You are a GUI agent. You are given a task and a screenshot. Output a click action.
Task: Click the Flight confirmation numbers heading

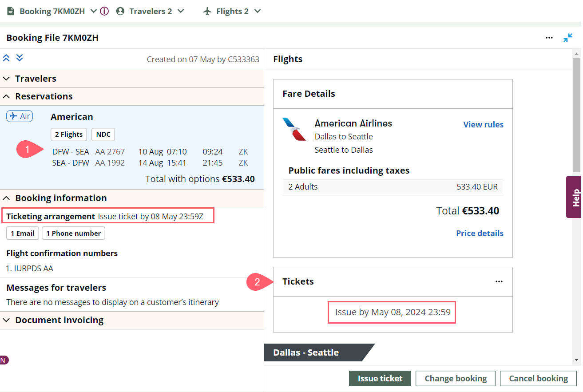62,253
